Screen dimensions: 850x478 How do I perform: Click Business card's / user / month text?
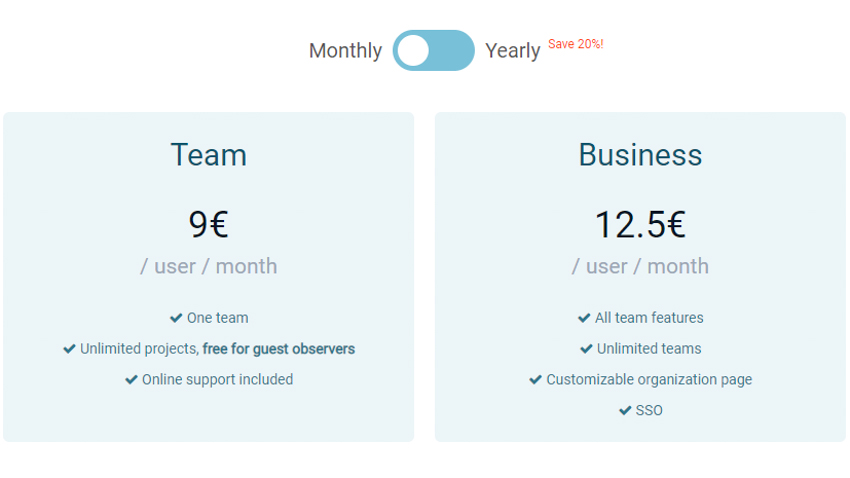point(640,266)
